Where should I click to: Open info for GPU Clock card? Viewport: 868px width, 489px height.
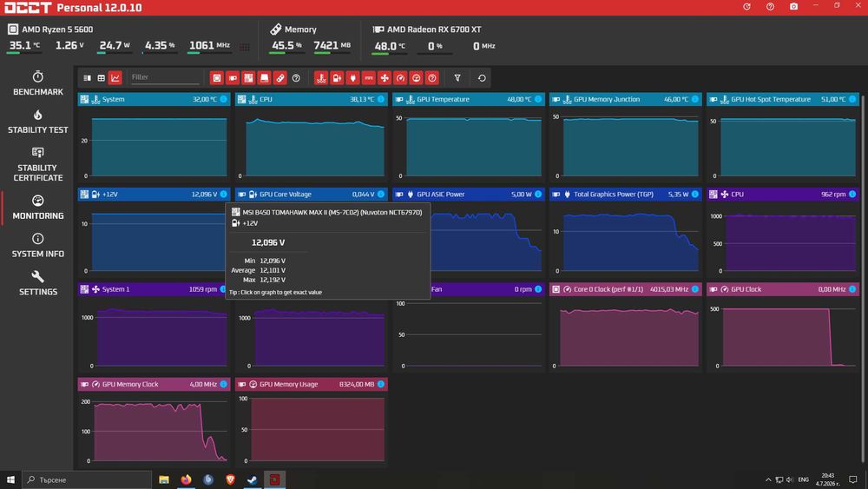click(852, 289)
